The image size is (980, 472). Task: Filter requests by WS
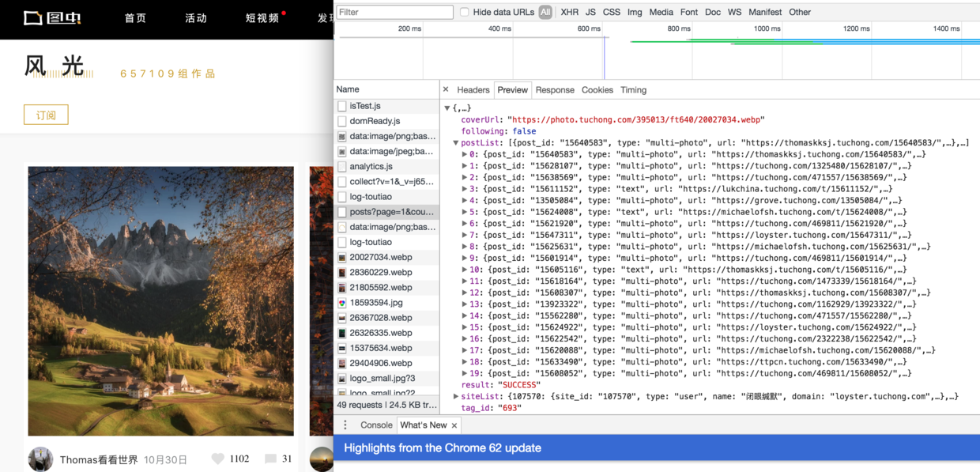click(x=735, y=12)
